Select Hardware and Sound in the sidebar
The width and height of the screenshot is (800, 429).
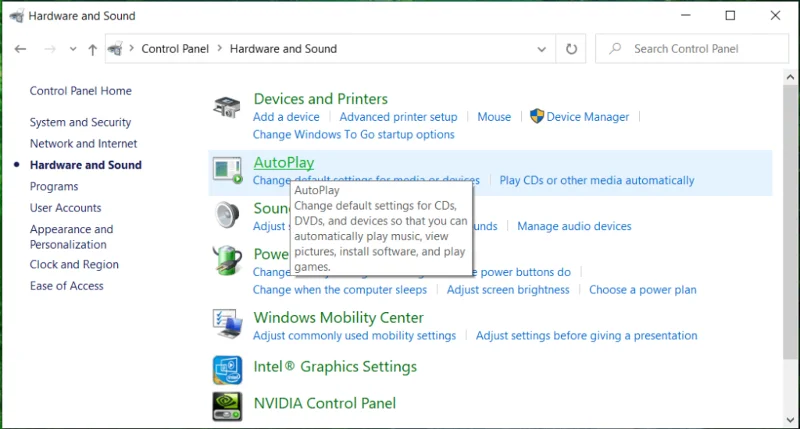[86, 165]
